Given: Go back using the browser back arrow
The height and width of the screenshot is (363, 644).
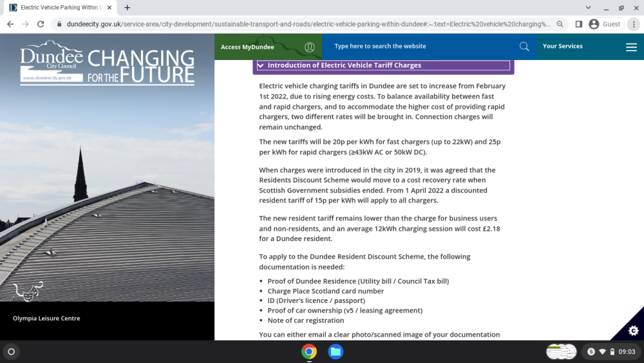Looking at the screenshot, I should (x=10, y=25).
